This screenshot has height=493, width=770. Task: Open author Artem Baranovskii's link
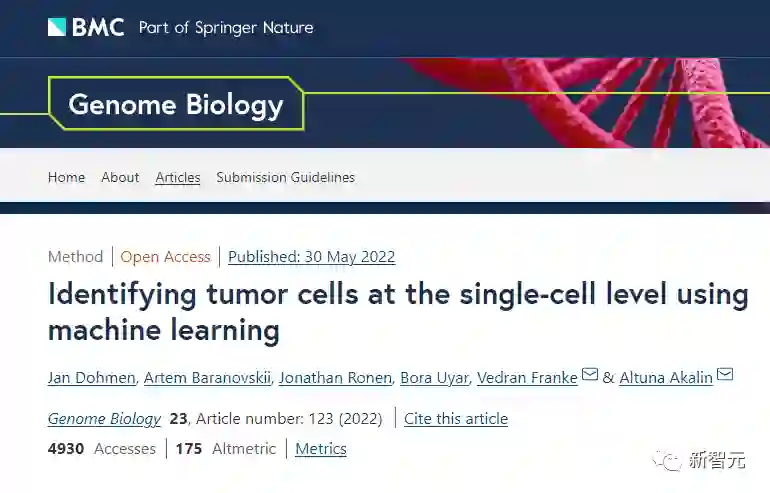206,377
